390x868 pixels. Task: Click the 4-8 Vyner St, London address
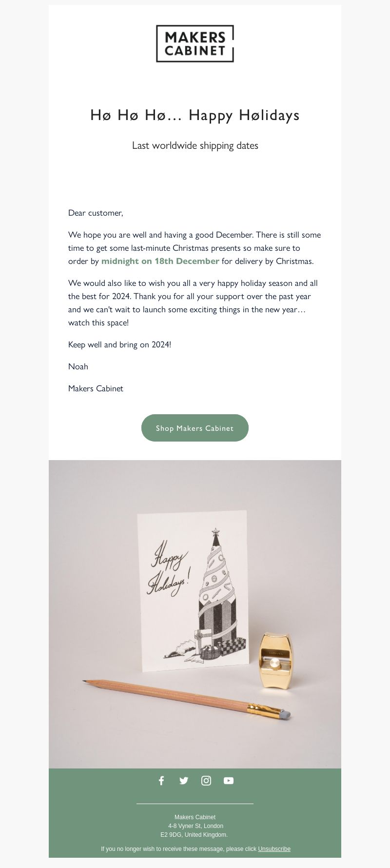point(195,826)
